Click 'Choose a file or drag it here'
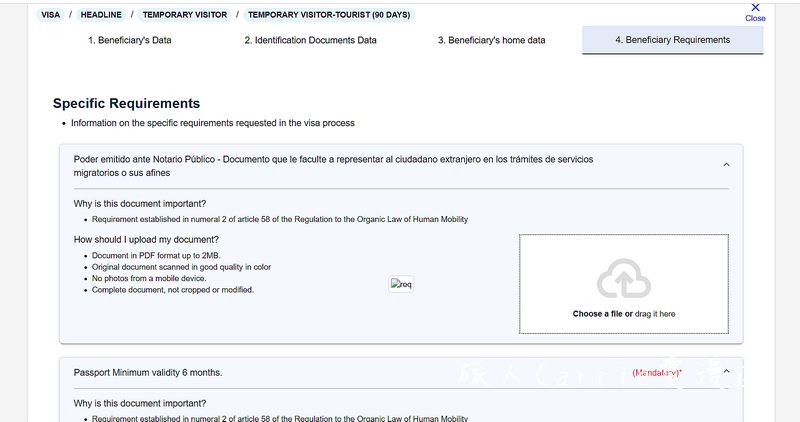 (623, 314)
